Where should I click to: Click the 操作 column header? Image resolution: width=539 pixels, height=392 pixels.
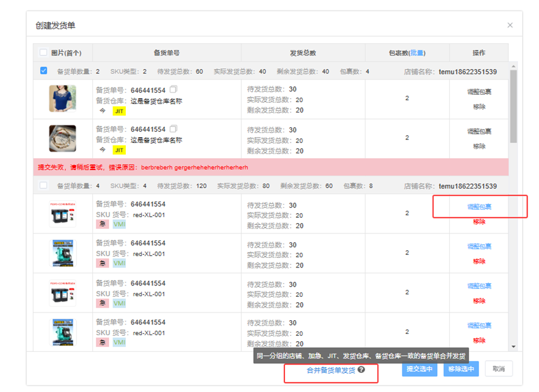tap(479, 53)
